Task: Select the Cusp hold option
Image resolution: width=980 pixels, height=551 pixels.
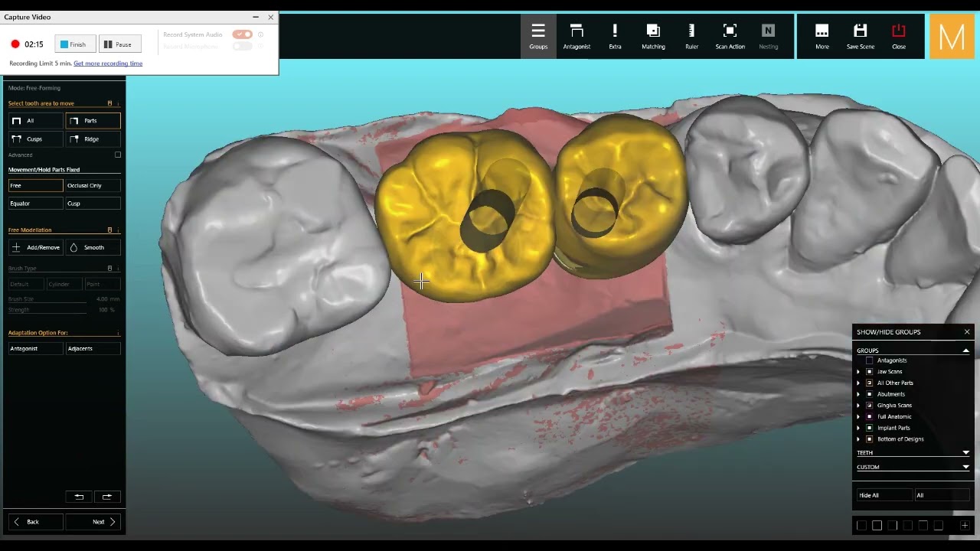Action: [93, 204]
